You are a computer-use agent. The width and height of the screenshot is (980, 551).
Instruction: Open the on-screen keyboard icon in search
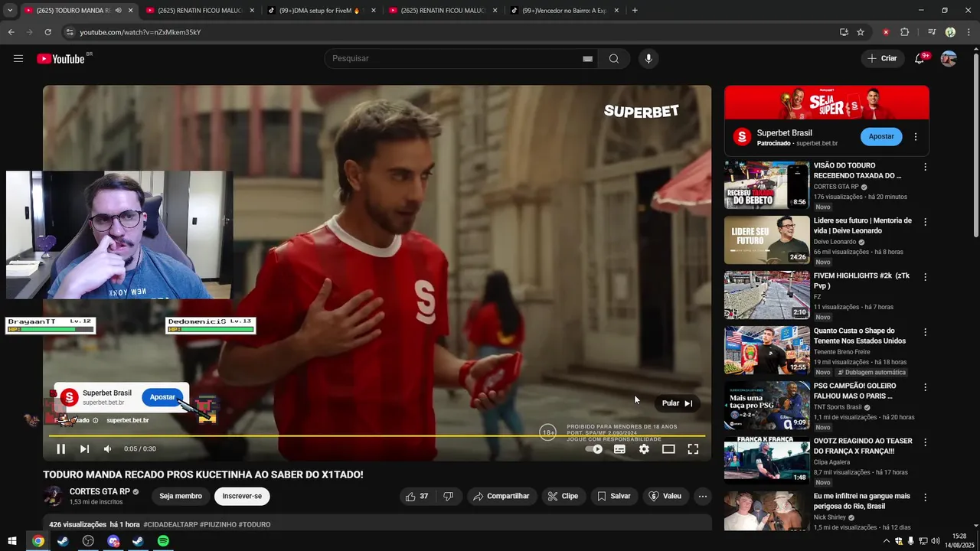(x=587, y=59)
